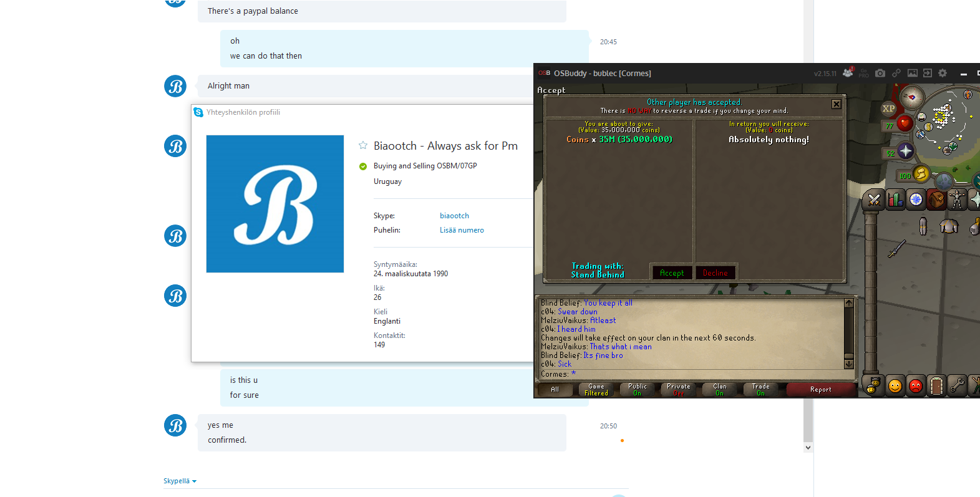This screenshot has height=497, width=980.
Task: Click the green online status icon
Action: click(363, 166)
